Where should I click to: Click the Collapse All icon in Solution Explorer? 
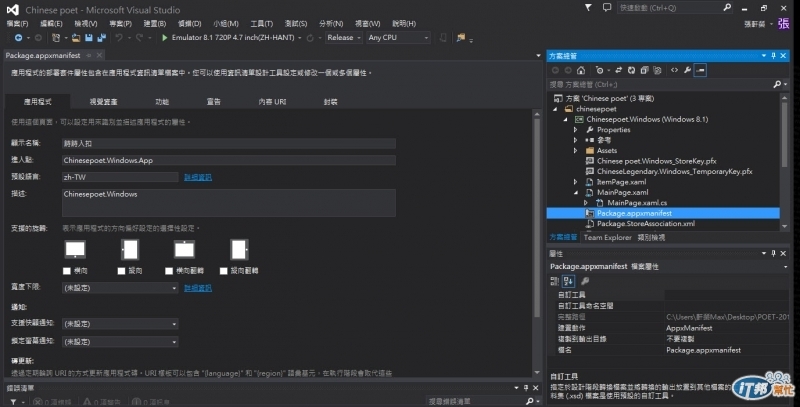644,70
